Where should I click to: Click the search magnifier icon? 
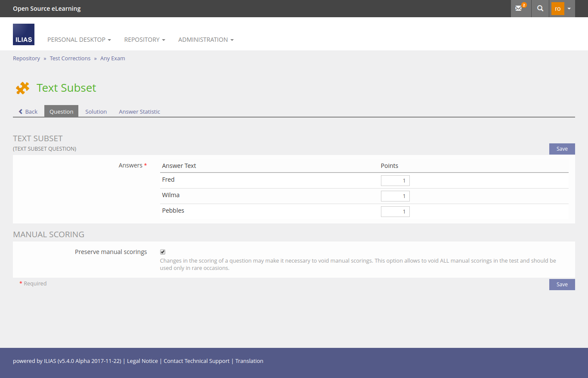(x=540, y=9)
